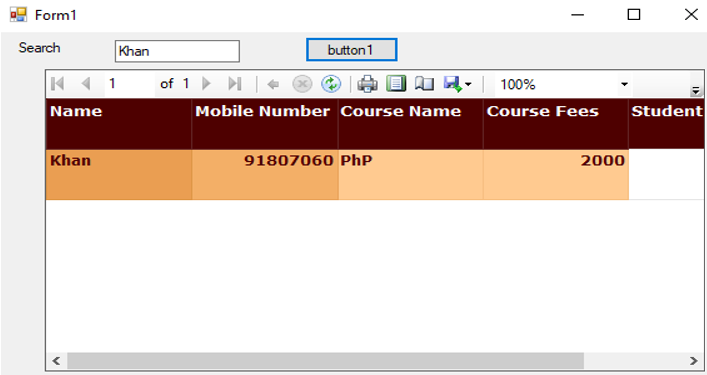Click the Form1 application icon

[18, 14]
